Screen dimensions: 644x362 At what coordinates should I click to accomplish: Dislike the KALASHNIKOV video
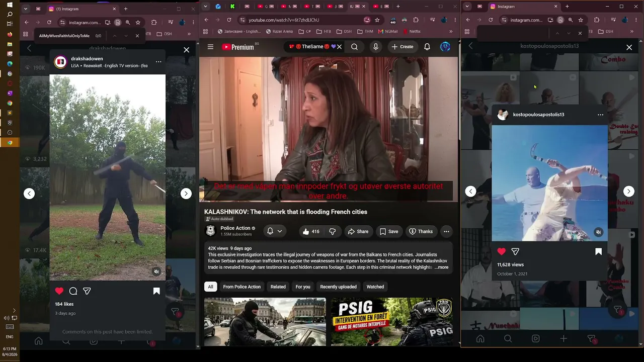pos(333,231)
